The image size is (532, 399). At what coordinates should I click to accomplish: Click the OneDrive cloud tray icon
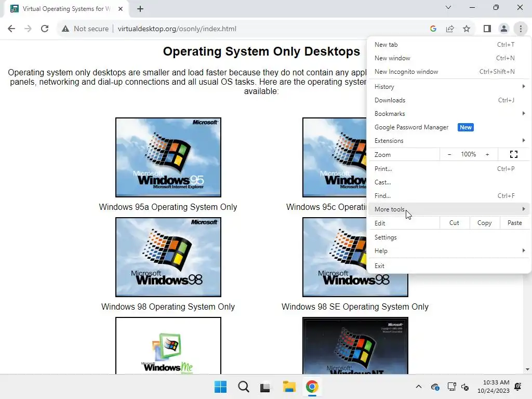435,387
